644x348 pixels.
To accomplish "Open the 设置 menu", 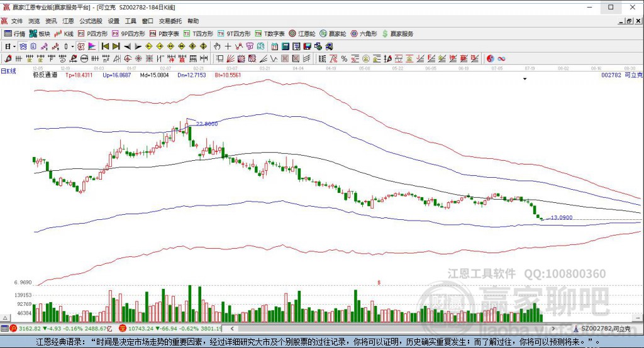I will tap(114, 21).
